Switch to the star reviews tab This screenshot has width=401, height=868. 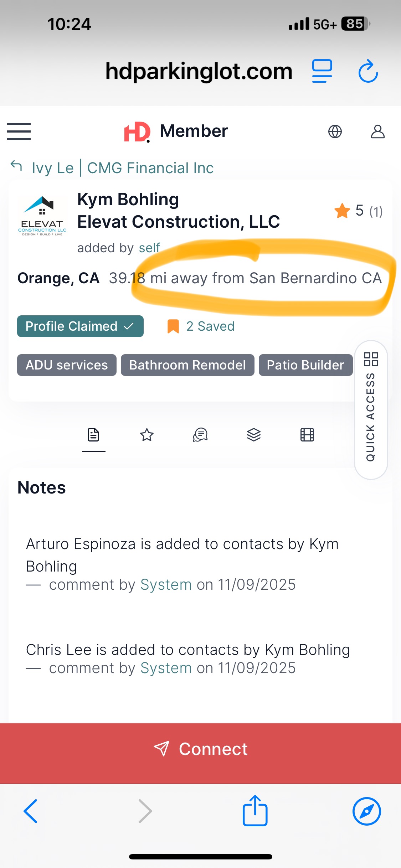147,435
